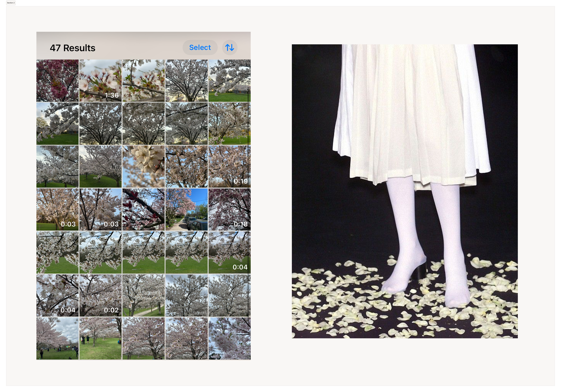Open the 0:02 video thumbnail
The width and height of the screenshot is (561, 392).
[x=100, y=295]
